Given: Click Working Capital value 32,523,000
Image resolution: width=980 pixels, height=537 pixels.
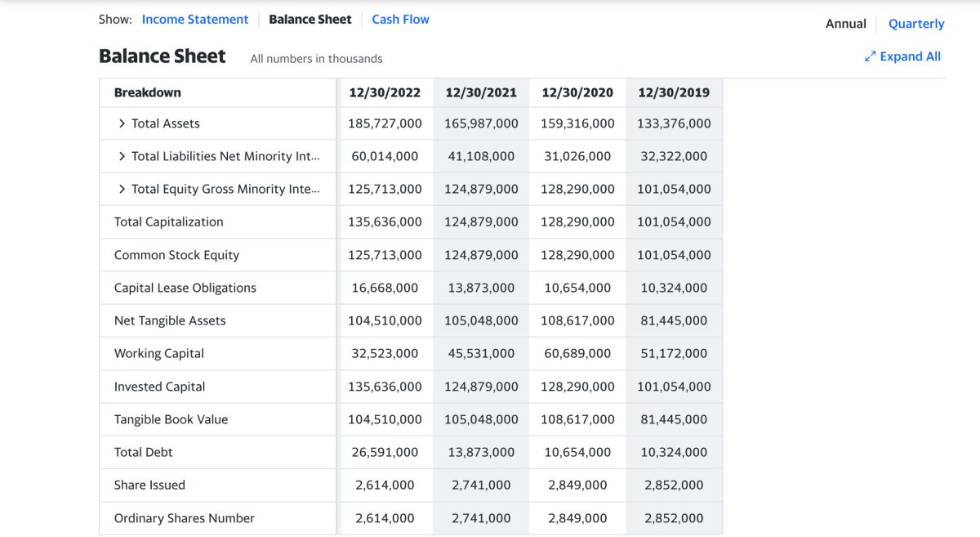Looking at the screenshot, I should tap(385, 353).
